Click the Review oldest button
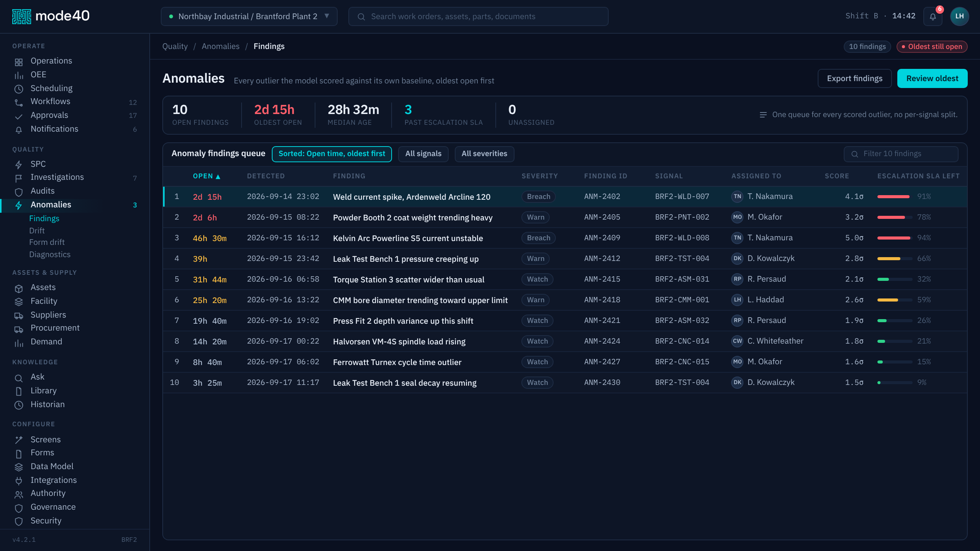 click(x=932, y=78)
